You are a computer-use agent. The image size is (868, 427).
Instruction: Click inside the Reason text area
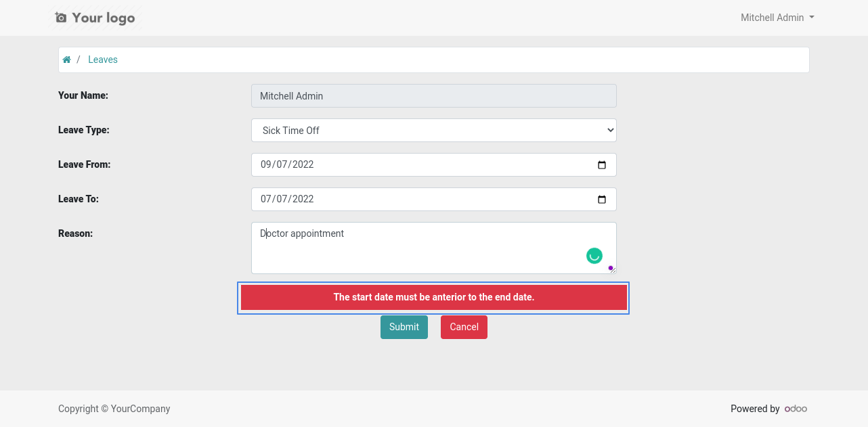[x=434, y=248]
